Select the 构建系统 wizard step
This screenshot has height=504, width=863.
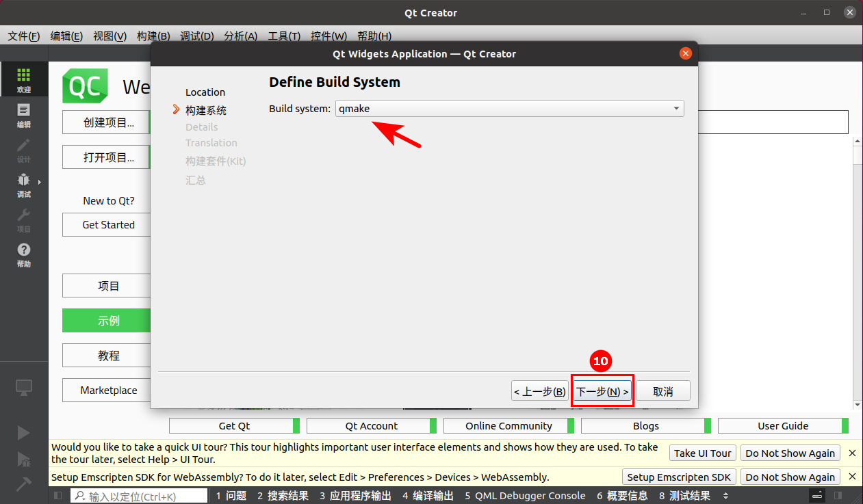click(x=206, y=110)
